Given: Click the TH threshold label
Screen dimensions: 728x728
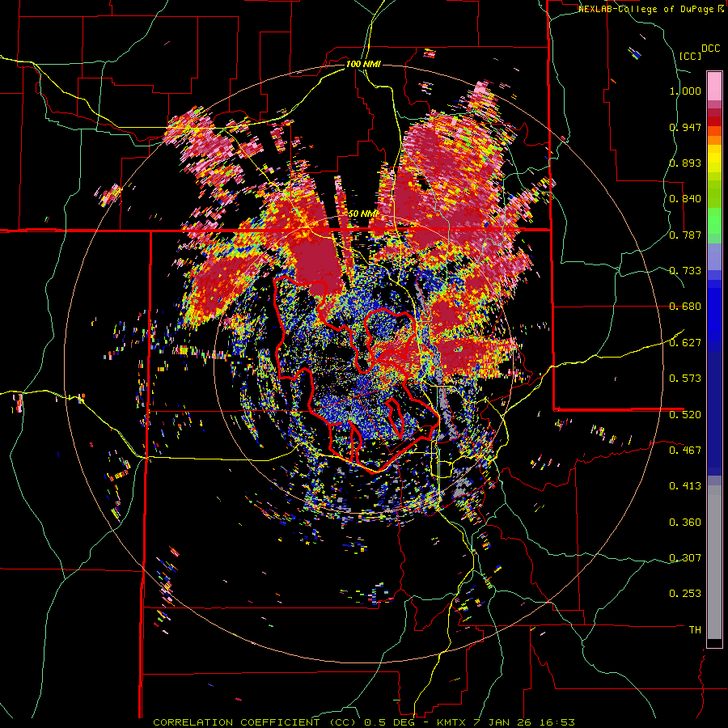Looking at the screenshot, I should [x=695, y=629].
